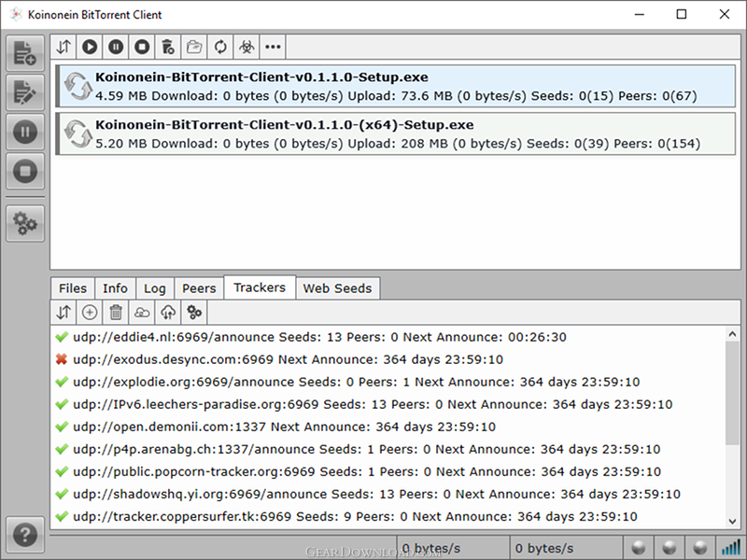The width and height of the screenshot is (747, 560).
Task: Click the create torrent icon in sidebar
Action: [x=25, y=92]
